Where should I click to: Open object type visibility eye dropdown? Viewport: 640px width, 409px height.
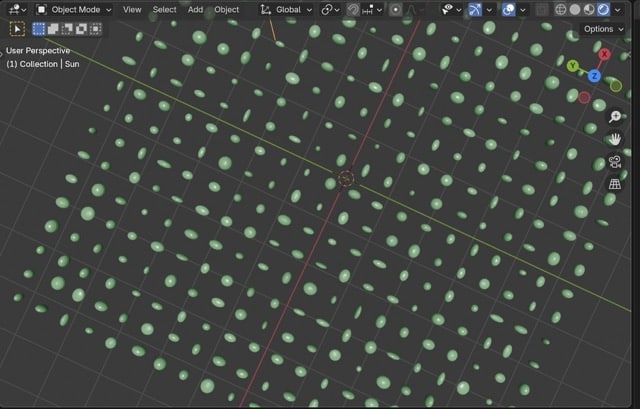pyautogui.click(x=451, y=9)
